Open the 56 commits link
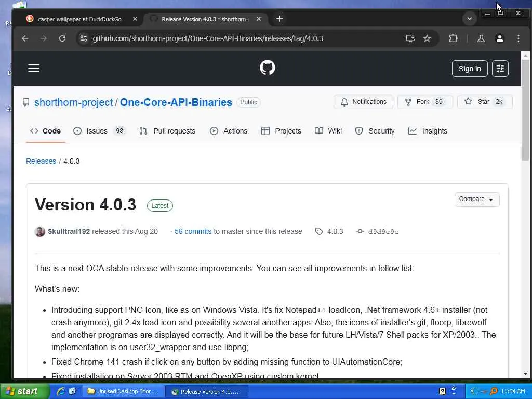Screen dimensions: 532x399 coord(193,231)
